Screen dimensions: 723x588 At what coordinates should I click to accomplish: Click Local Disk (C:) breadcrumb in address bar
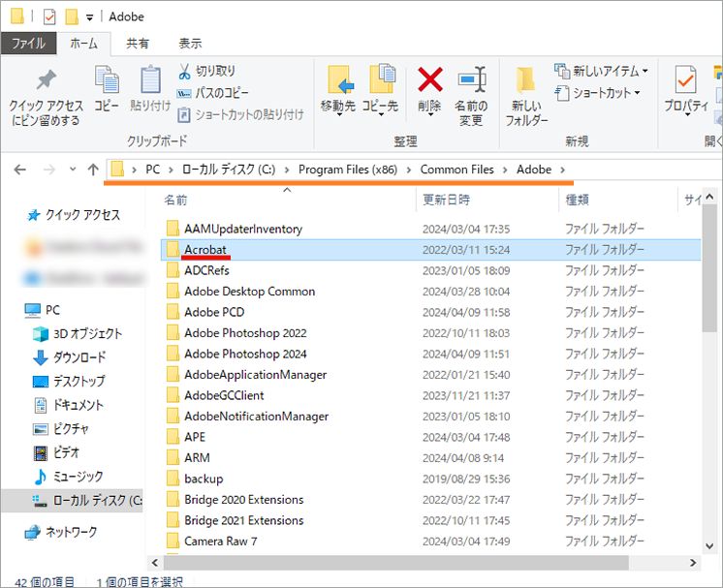pyautogui.click(x=229, y=170)
